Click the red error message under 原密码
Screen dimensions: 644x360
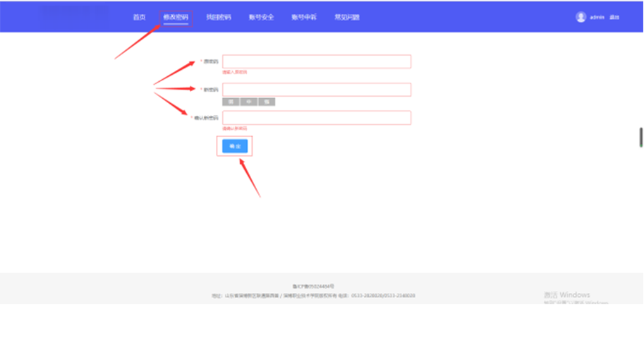point(235,72)
